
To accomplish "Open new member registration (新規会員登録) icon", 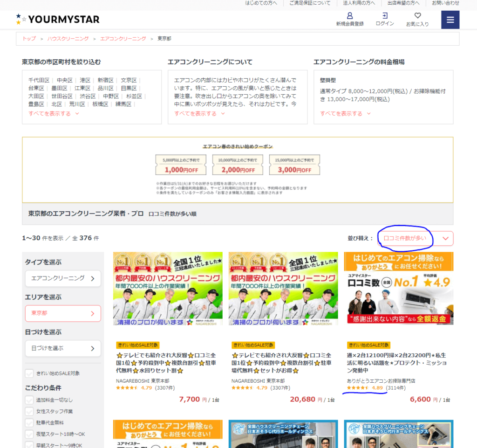I will point(349,19).
